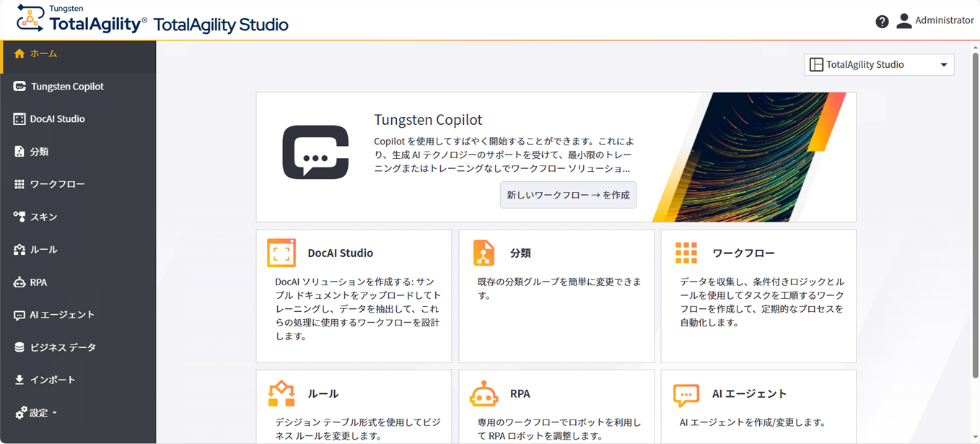
Task: Click the インポート download icon
Action: pyautogui.click(x=19, y=379)
